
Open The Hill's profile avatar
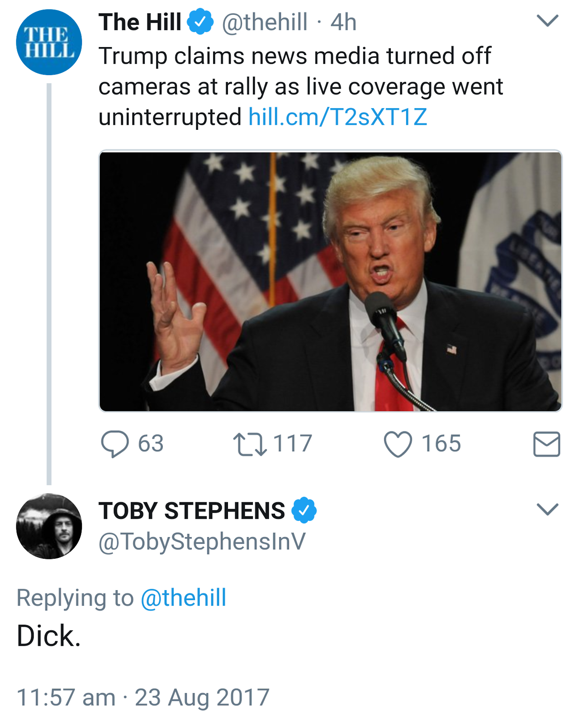click(x=49, y=42)
